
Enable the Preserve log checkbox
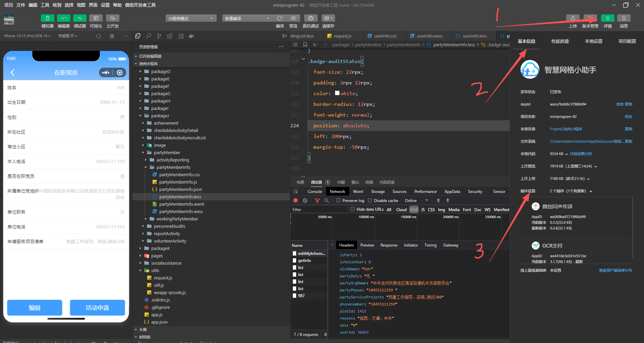click(338, 200)
